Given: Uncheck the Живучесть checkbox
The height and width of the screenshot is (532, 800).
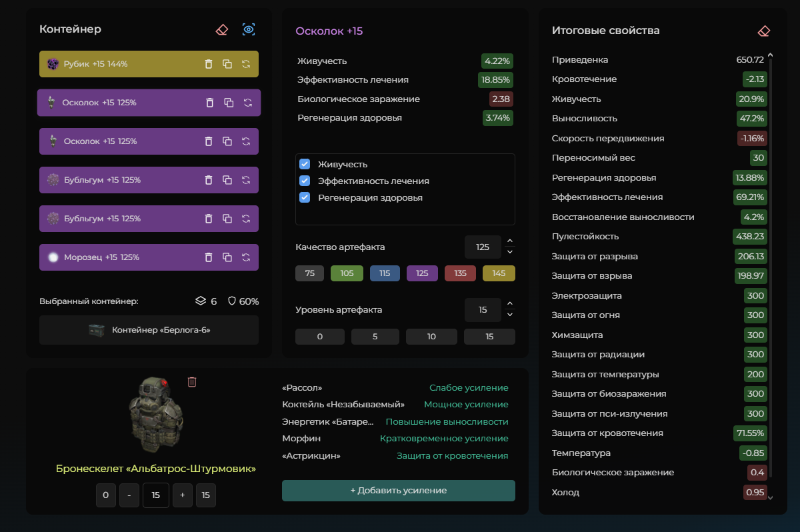Looking at the screenshot, I should (x=305, y=164).
